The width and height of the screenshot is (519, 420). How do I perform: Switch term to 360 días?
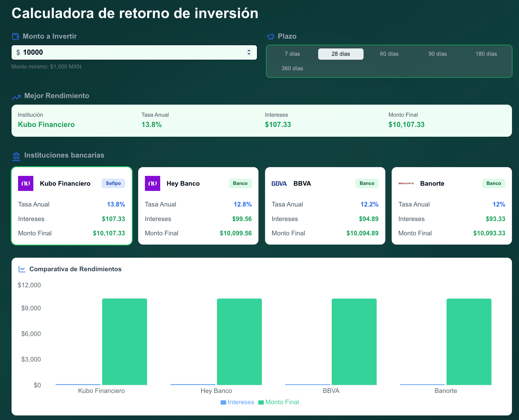(292, 68)
